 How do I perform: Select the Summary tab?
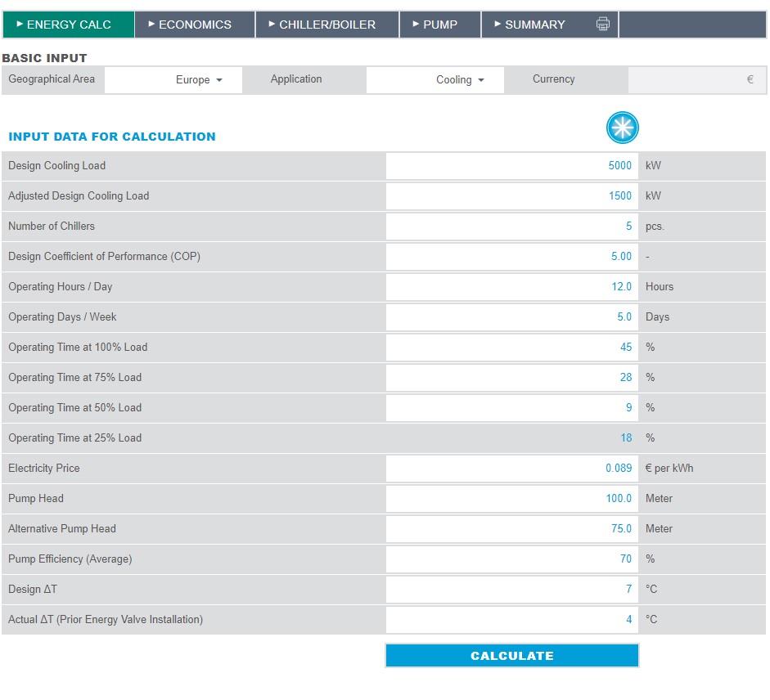[x=534, y=25]
